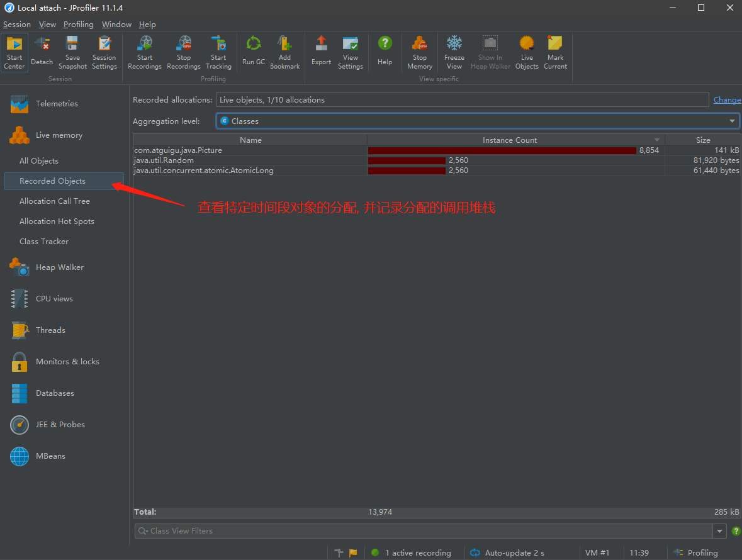The width and height of the screenshot is (742, 560).
Task: Run GC from the toolbar
Action: [x=253, y=50]
